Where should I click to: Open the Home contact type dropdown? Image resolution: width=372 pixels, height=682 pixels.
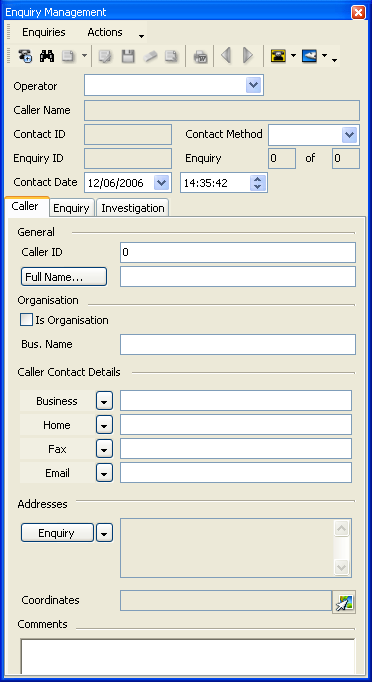[x=104, y=425]
